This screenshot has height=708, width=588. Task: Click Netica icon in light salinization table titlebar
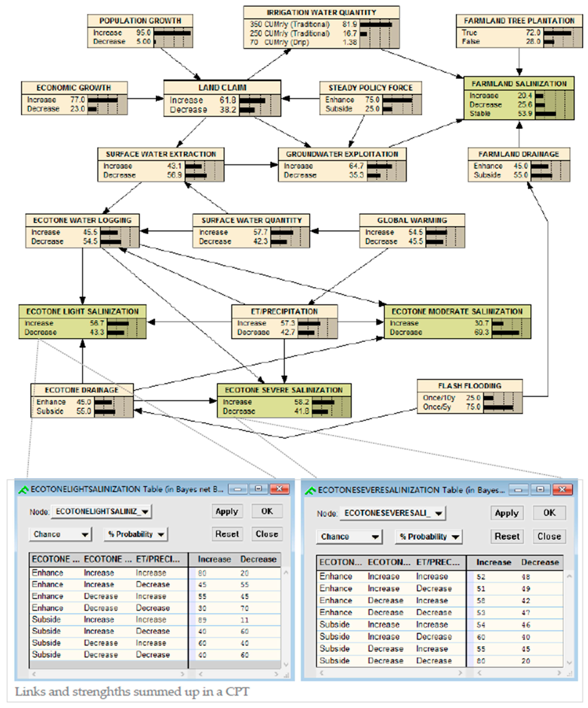pos(23,490)
